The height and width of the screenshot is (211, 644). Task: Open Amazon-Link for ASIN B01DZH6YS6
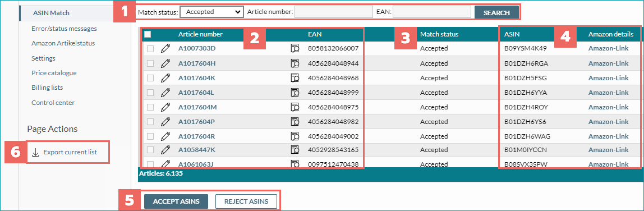(x=608, y=122)
